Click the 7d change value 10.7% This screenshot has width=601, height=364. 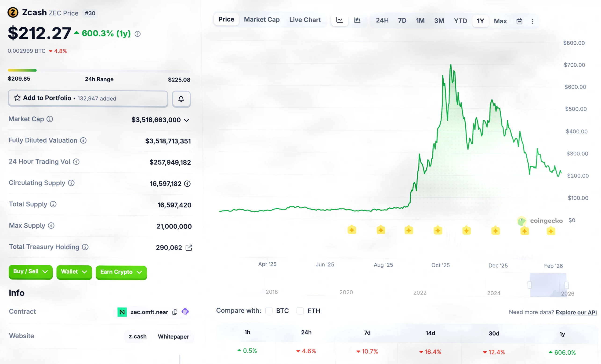coord(367,352)
